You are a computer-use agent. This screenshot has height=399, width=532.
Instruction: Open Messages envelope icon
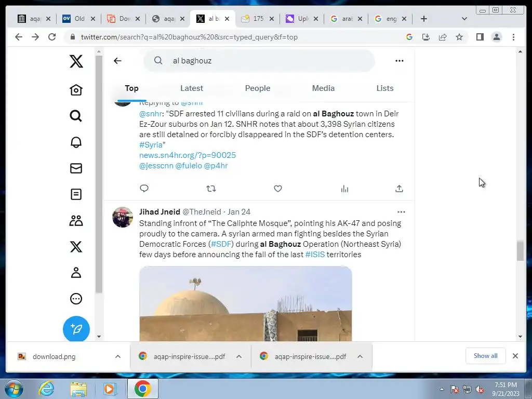(x=76, y=168)
